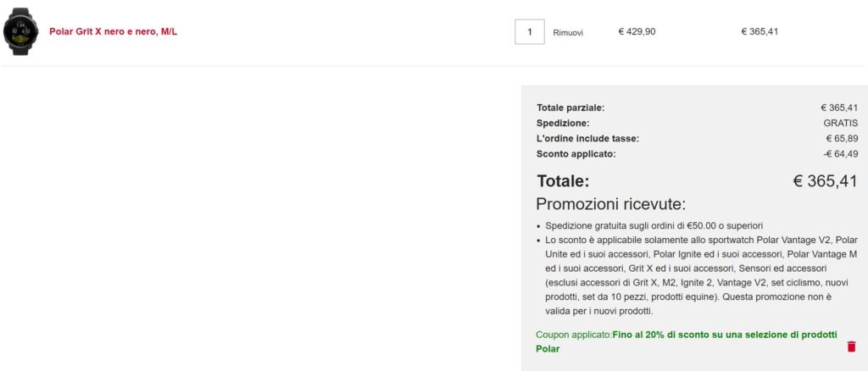
Task: Delete the applied coupon with the red trash icon
Action: click(x=851, y=346)
